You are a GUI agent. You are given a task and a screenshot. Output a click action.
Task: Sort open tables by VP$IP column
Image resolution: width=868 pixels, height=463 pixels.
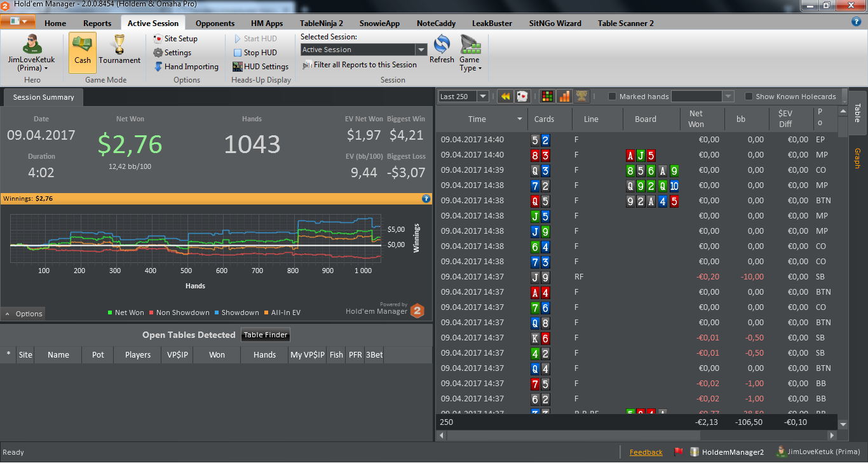(x=177, y=355)
